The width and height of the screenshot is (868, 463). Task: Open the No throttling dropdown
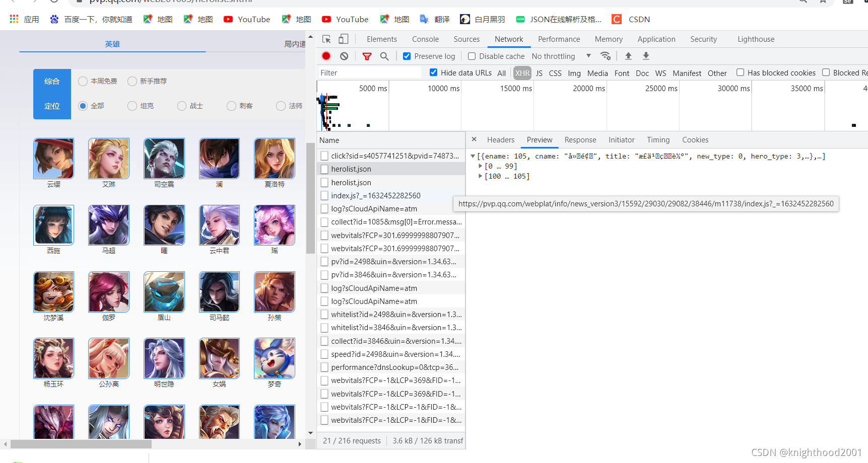561,56
